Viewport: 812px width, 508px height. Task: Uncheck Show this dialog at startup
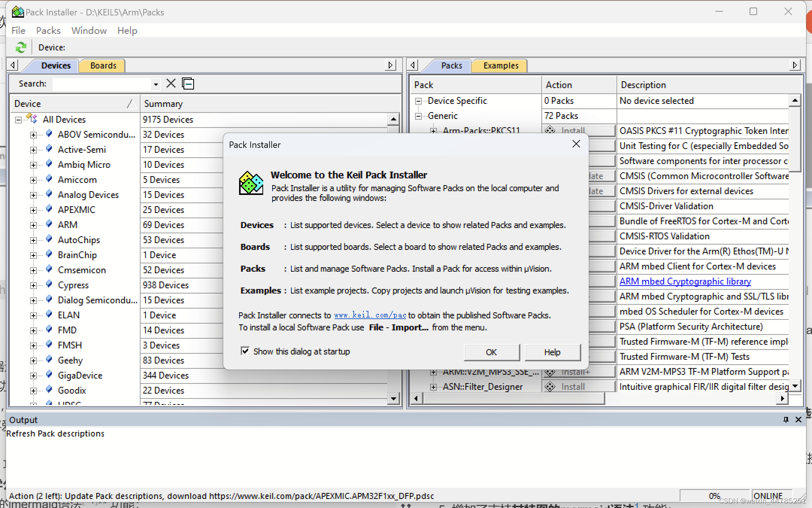pyautogui.click(x=245, y=351)
